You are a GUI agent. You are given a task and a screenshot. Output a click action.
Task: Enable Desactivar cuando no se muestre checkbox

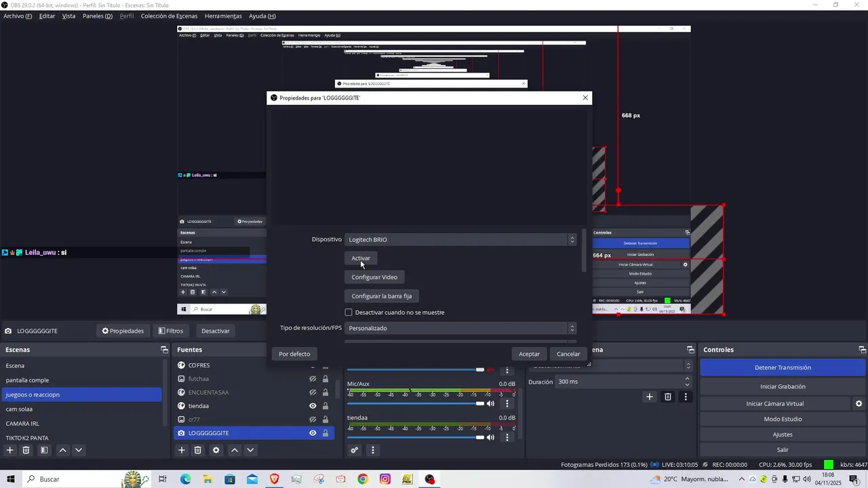click(349, 312)
